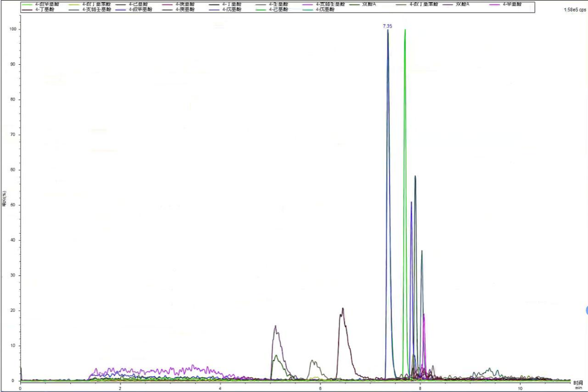Select the tall bright green peak apex
The width and height of the screenshot is (588, 392).
pyautogui.click(x=405, y=30)
